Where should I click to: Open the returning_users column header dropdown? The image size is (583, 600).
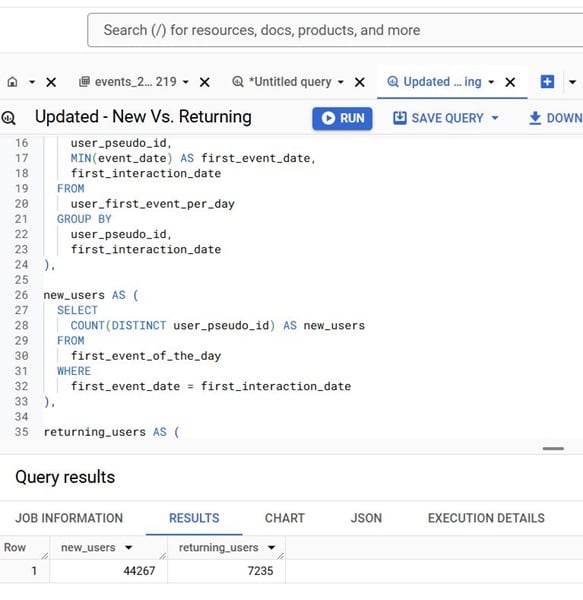coord(272,548)
